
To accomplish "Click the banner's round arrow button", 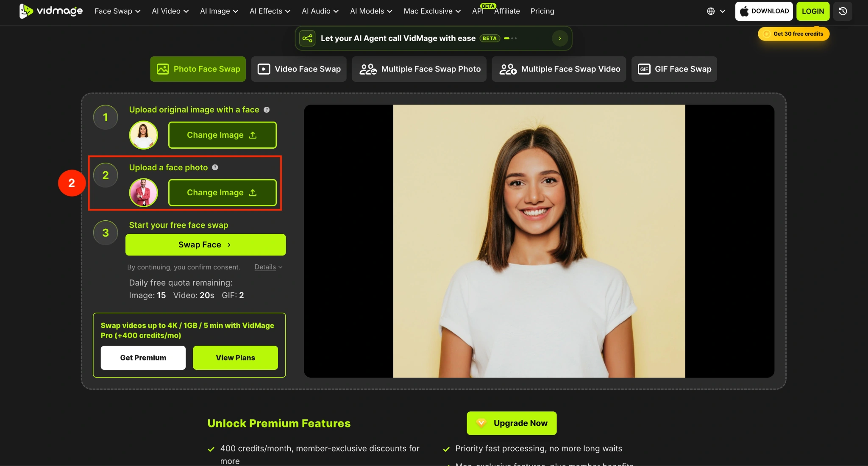I will click(560, 39).
